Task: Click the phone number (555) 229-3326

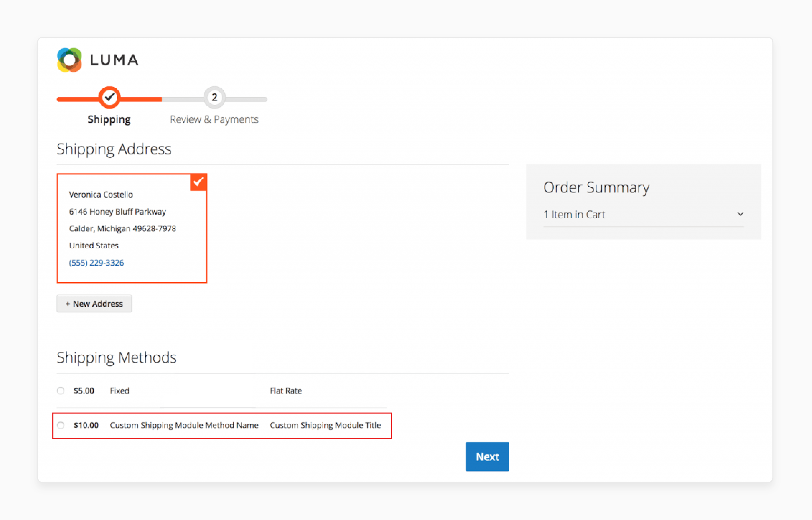Action: point(97,263)
